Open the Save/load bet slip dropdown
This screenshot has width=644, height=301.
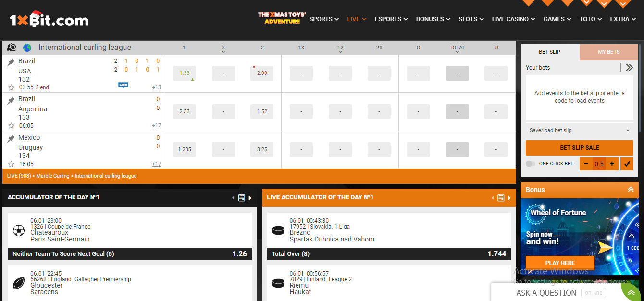pyautogui.click(x=579, y=130)
